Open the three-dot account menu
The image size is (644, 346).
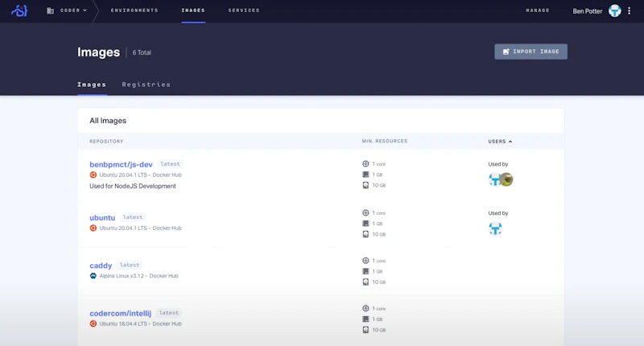pos(629,11)
